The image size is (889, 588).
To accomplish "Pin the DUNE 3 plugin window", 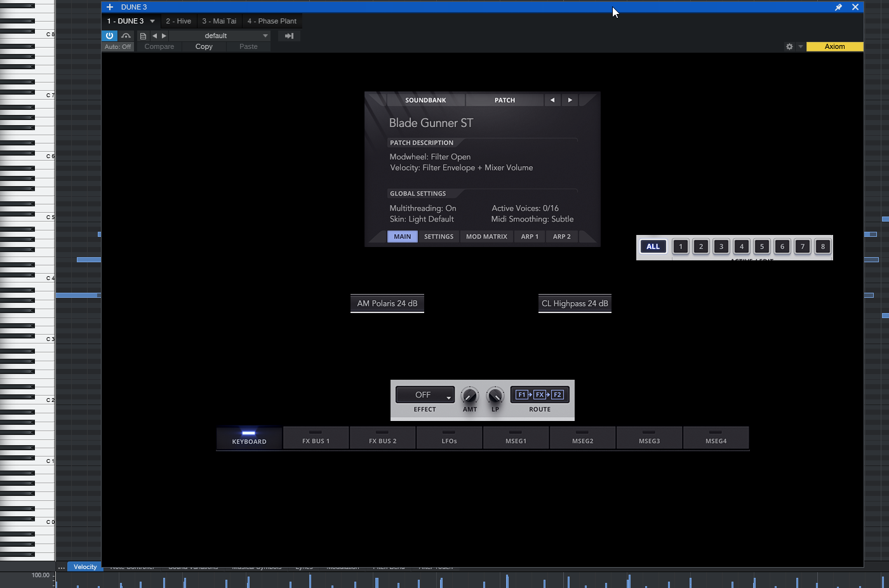I will coord(838,7).
